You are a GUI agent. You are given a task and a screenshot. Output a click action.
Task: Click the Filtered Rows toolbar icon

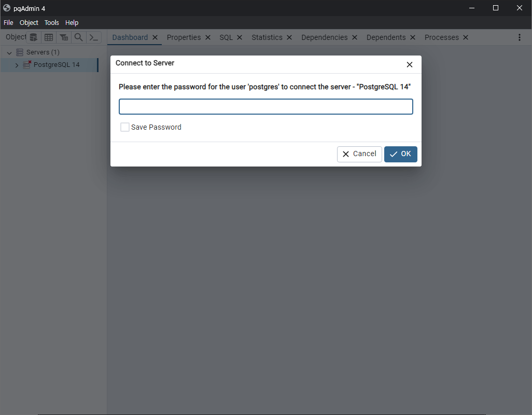(x=64, y=37)
